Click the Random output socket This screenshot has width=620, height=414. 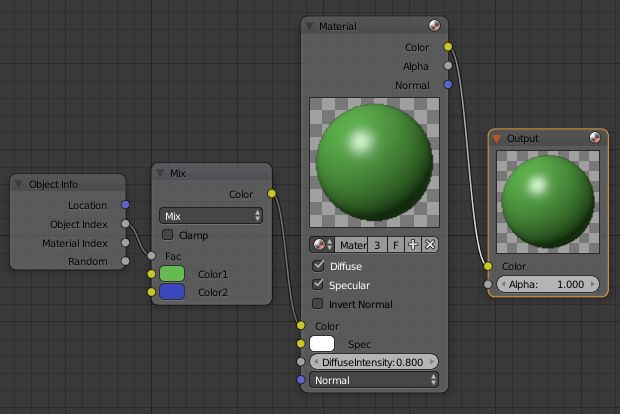pos(125,261)
